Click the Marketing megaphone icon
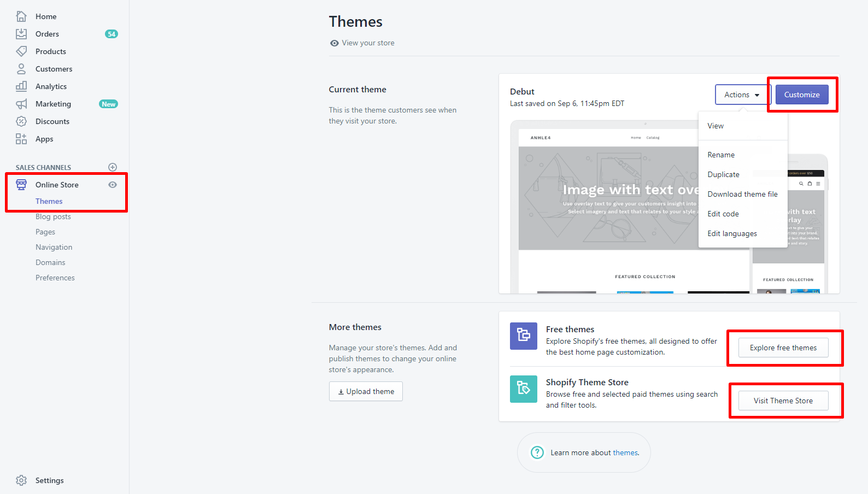Screen dimensions: 868x494 click(21, 104)
